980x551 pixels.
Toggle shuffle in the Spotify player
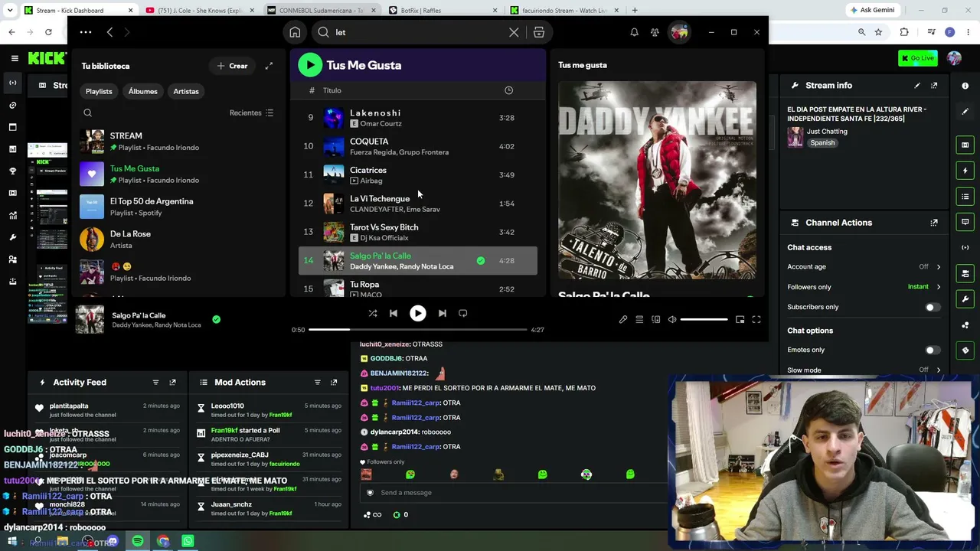point(373,313)
